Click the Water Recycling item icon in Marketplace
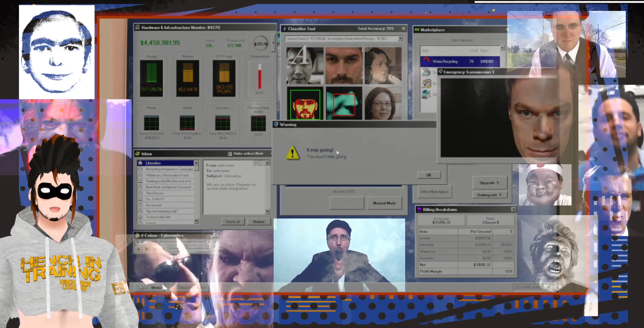The image size is (644, 328). pos(426,61)
